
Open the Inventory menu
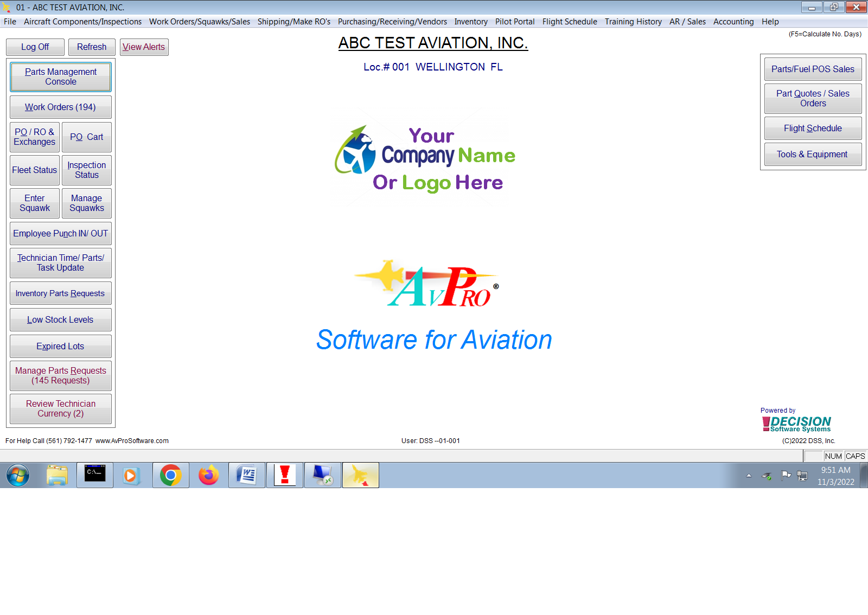[x=471, y=22]
